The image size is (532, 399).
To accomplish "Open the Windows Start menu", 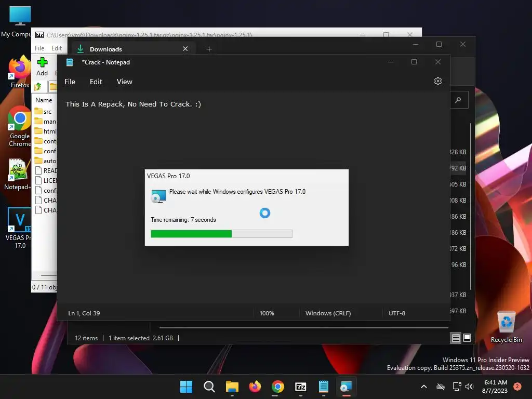I will click(x=186, y=387).
